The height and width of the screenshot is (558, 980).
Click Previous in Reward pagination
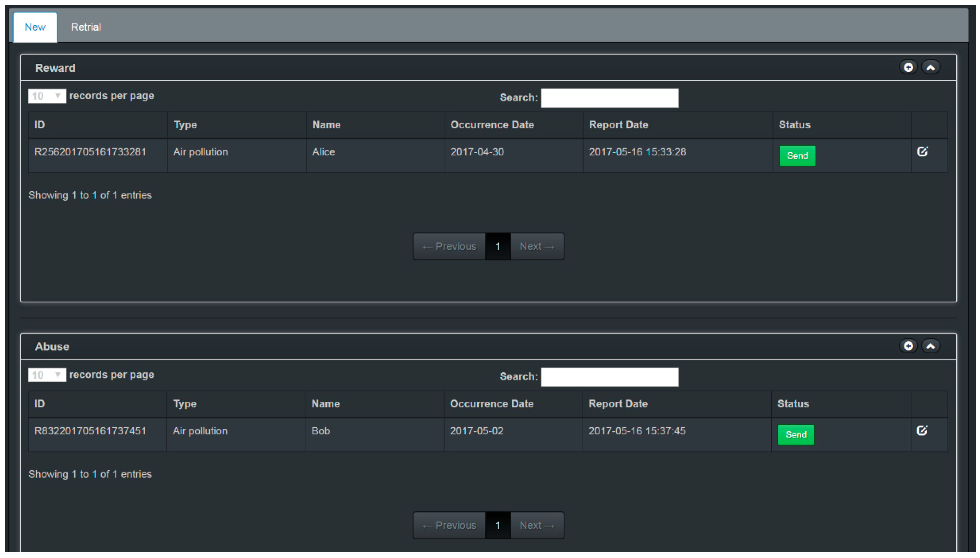[x=449, y=247]
